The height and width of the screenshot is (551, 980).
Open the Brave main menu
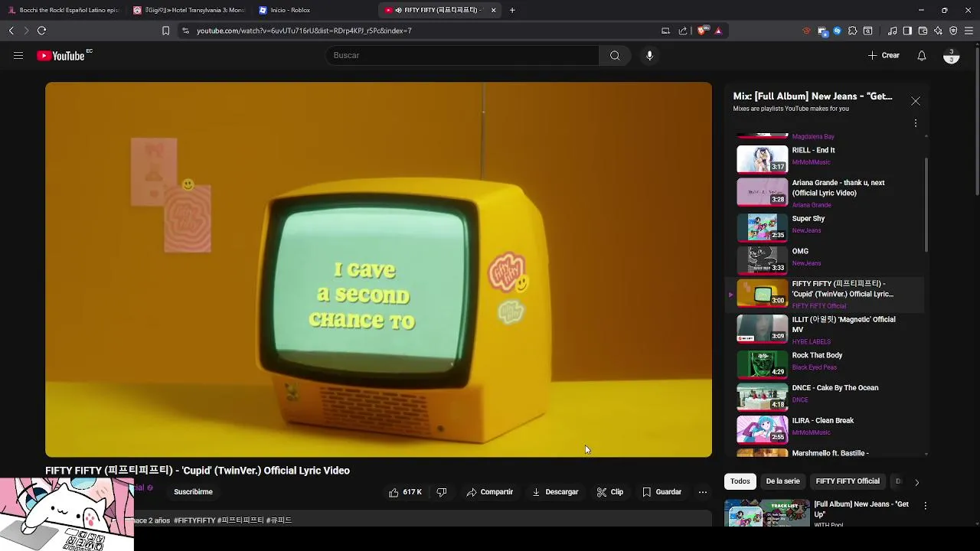click(x=969, y=31)
